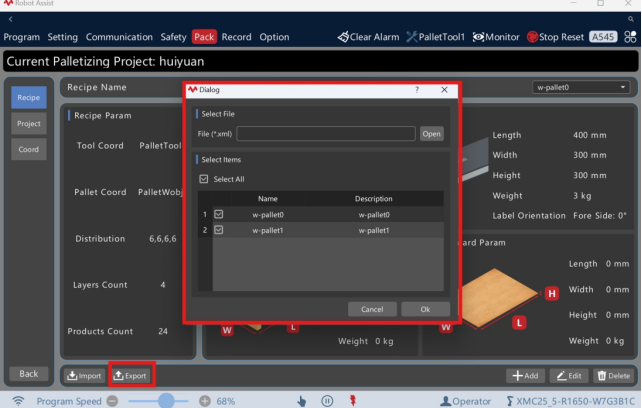Open the Option menu
The image size is (642, 408).
[x=274, y=37]
